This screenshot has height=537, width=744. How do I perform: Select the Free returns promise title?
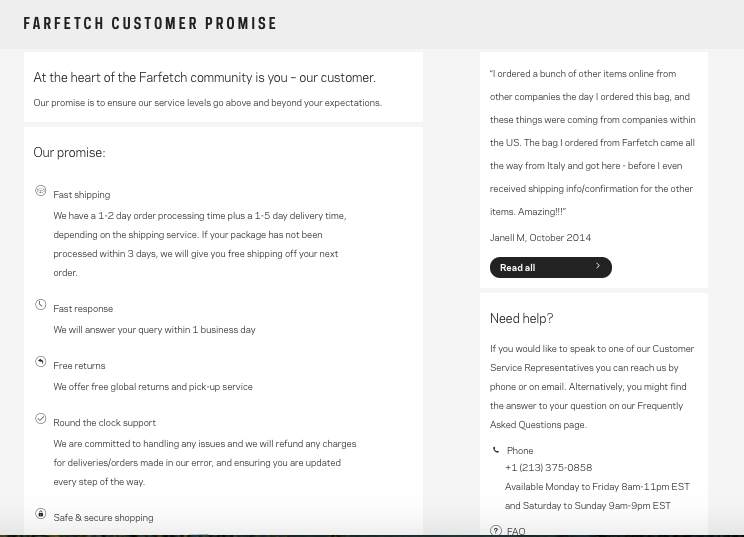(x=79, y=366)
